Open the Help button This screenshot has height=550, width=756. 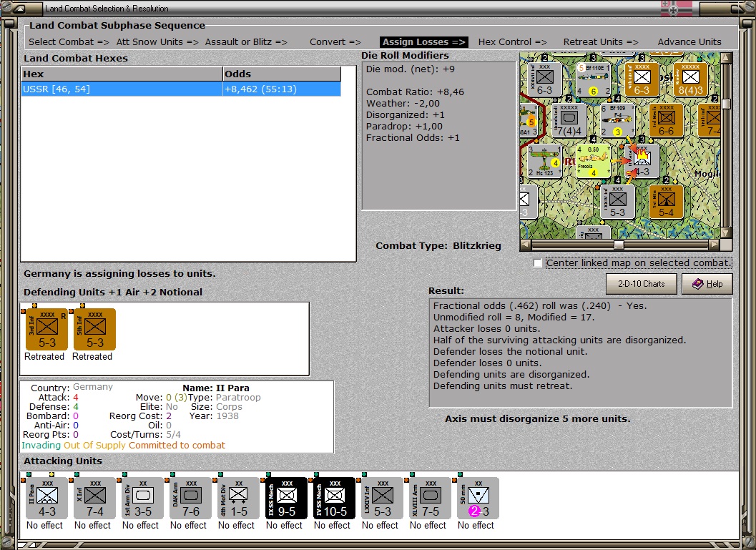tap(707, 284)
